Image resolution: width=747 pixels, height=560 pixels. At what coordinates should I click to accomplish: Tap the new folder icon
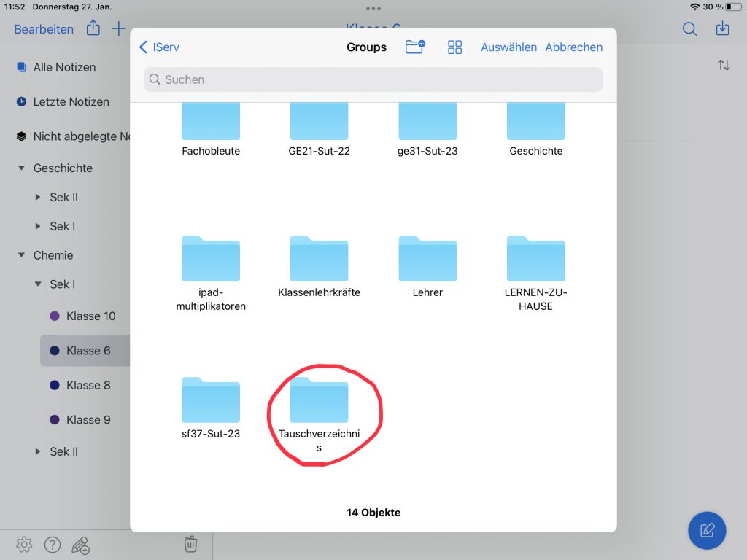pyautogui.click(x=415, y=47)
